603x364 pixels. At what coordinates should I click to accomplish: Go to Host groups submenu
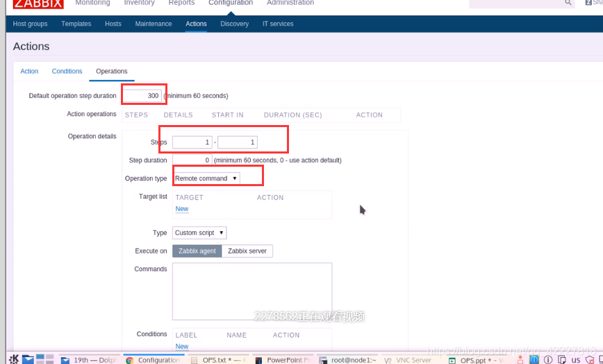click(30, 24)
